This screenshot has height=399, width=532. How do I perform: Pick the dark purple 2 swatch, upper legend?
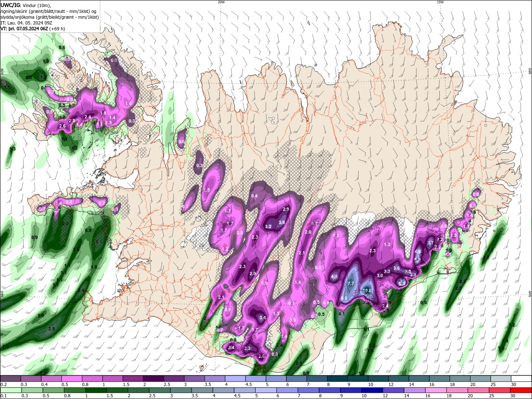coord(153,379)
